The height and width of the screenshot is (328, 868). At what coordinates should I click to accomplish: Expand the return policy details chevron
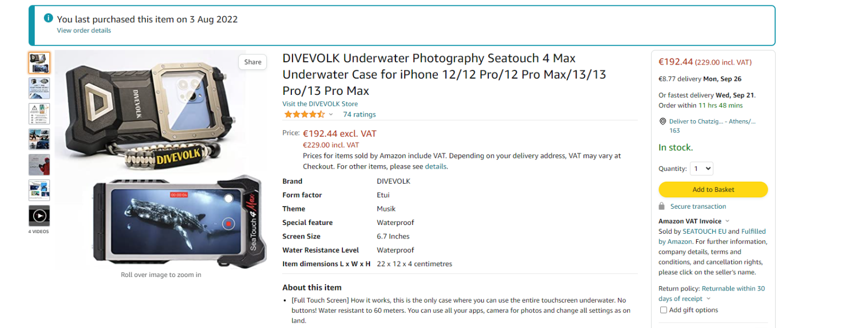point(709,299)
